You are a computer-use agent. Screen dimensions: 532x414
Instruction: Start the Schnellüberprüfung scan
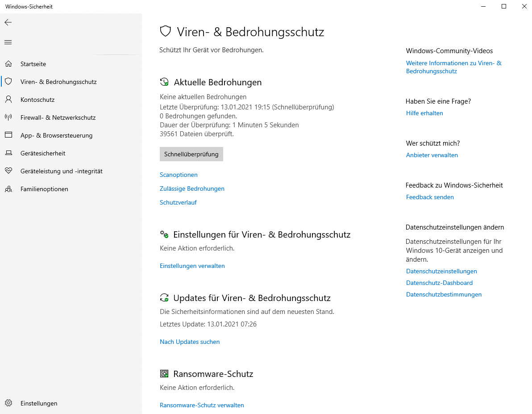(x=191, y=154)
